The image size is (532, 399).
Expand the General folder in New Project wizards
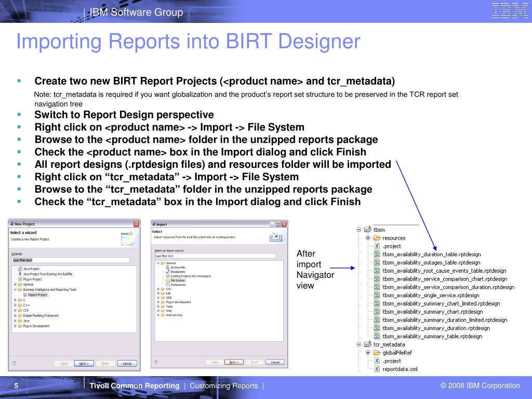coord(15,284)
